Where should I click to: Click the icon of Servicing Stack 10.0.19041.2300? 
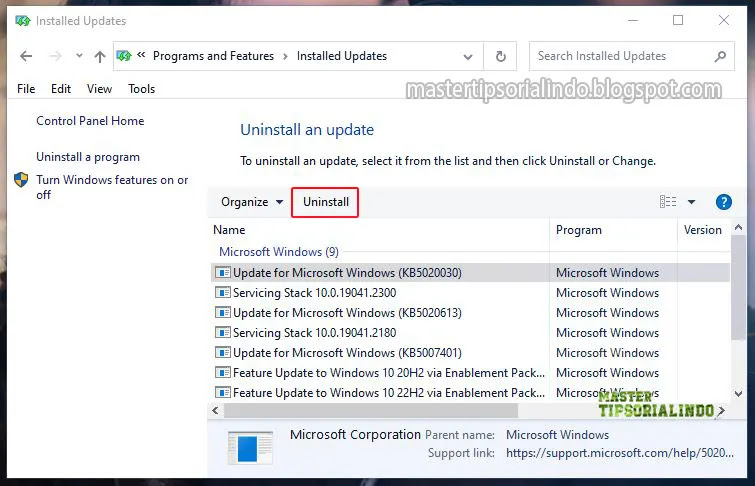pyautogui.click(x=222, y=292)
